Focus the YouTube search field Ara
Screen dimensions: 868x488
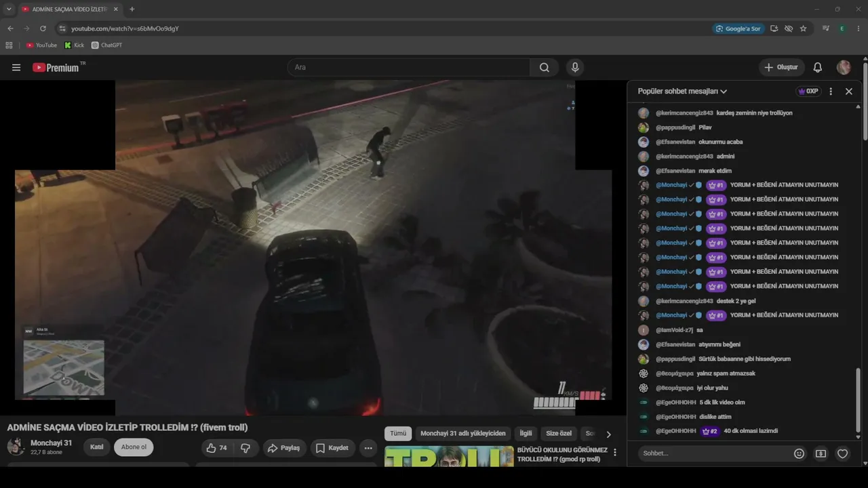click(410, 67)
